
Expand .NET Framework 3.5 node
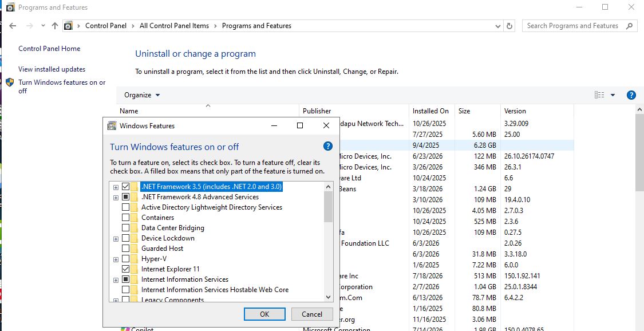(x=116, y=187)
